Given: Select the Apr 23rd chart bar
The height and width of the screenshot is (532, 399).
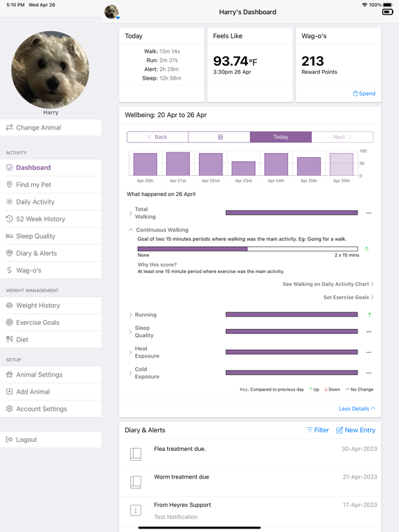Looking at the screenshot, I should (243, 168).
